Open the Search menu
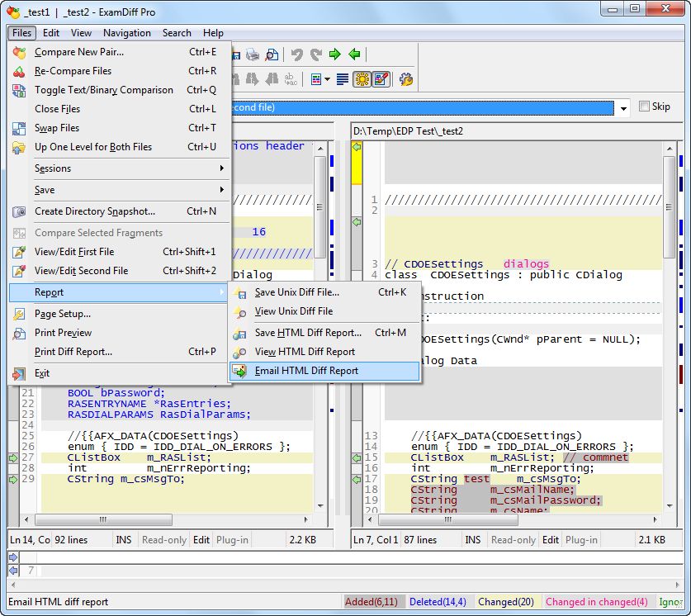The image size is (691, 616). 177,33
